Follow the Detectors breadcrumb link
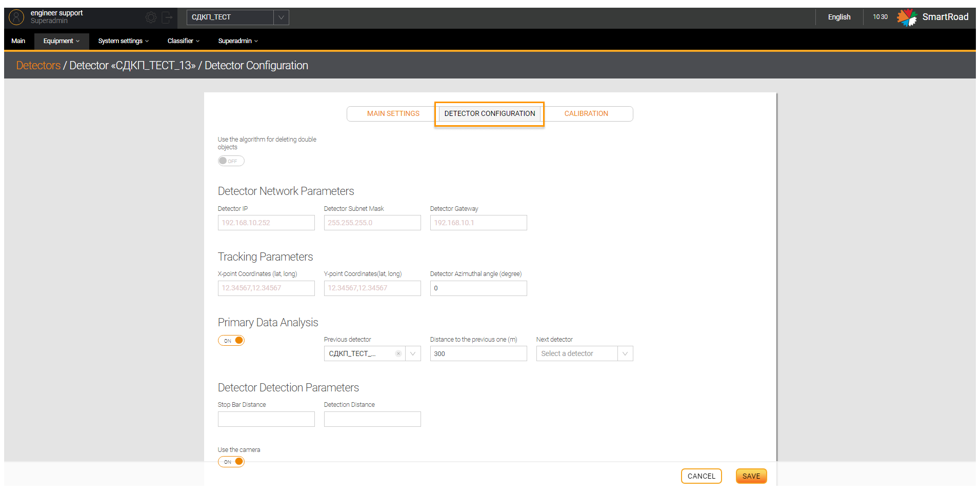The width and height of the screenshot is (980, 493). coord(38,66)
